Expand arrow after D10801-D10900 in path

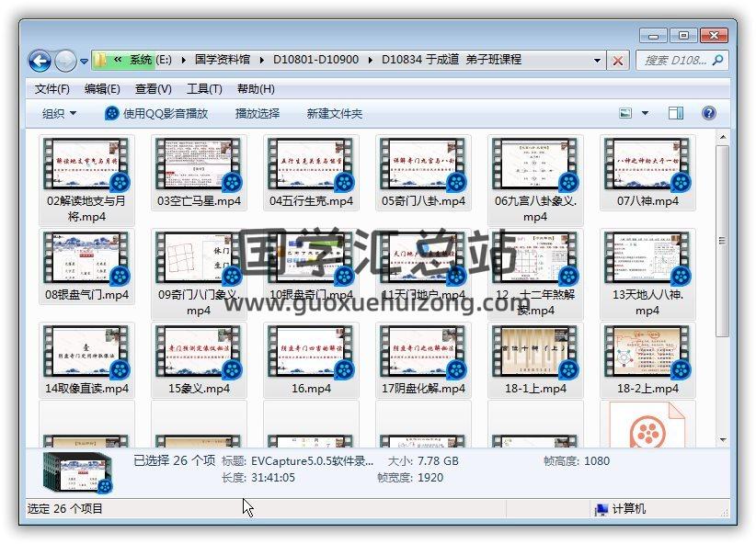coord(371,61)
